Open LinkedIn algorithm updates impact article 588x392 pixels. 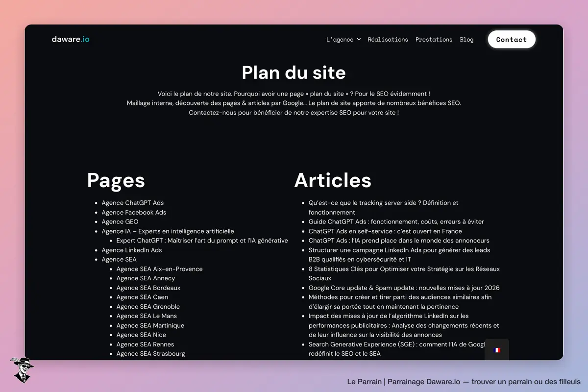pyautogui.click(x=404, y=325)
